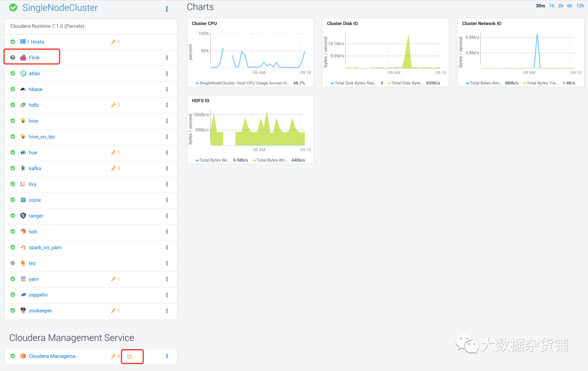The width and height of the screenshot is (588, 371).
Task: Open the yarn service actions menu
Action: [x=167, y=279]
